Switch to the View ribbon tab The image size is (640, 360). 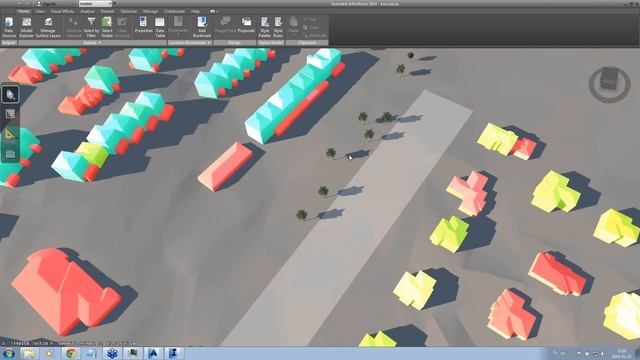(x=40, y=11)
